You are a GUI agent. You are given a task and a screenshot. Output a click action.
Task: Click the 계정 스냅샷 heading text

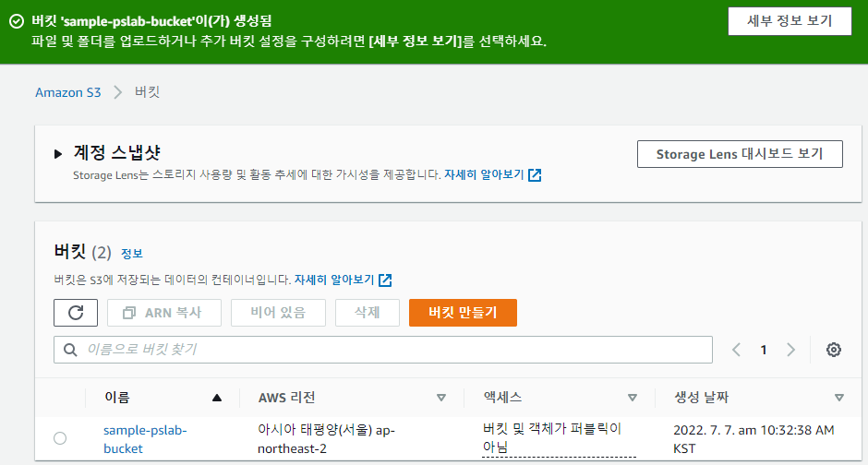click(116, 152)
